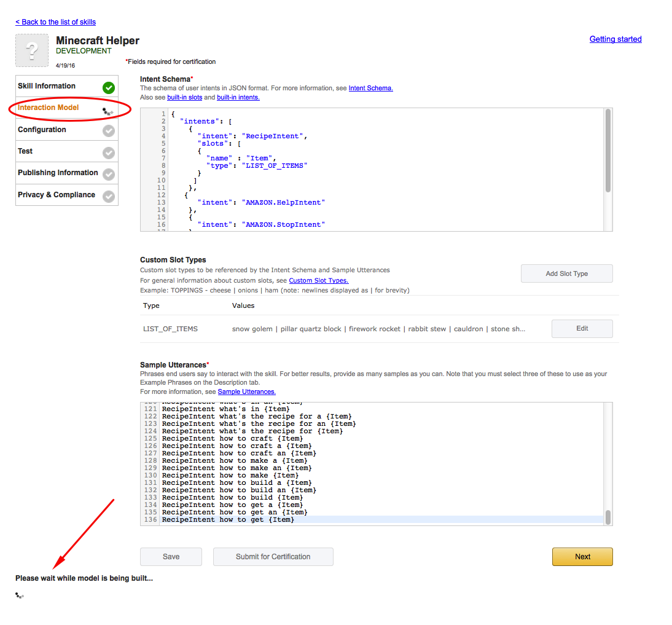
Task: Click utterance line 124 recipe for {Item}
Action: pyautogui.click(x=252, y=431)
